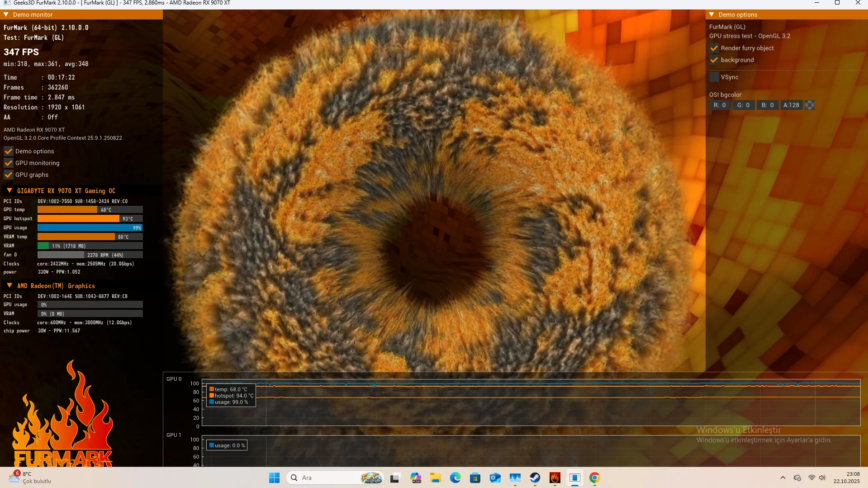Switch to Google Chrome on the taskbar
Screen dimensions: 868x488
[x=595, y=478]
